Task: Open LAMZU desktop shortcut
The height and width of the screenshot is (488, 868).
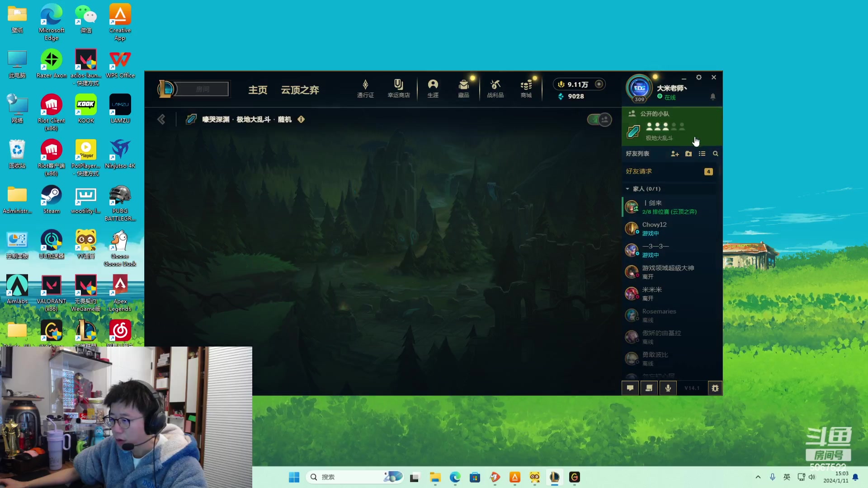Action: coord(120,109)
